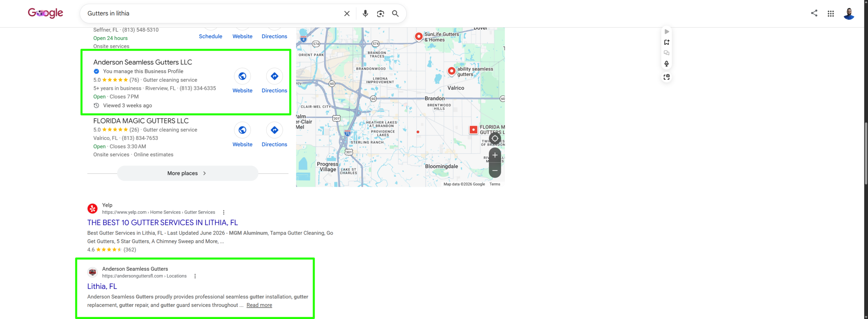Get Directions icon for FLORIDA MAGIC GUTTERS LLC
The image size is (868, 319).
pos(275,130)
